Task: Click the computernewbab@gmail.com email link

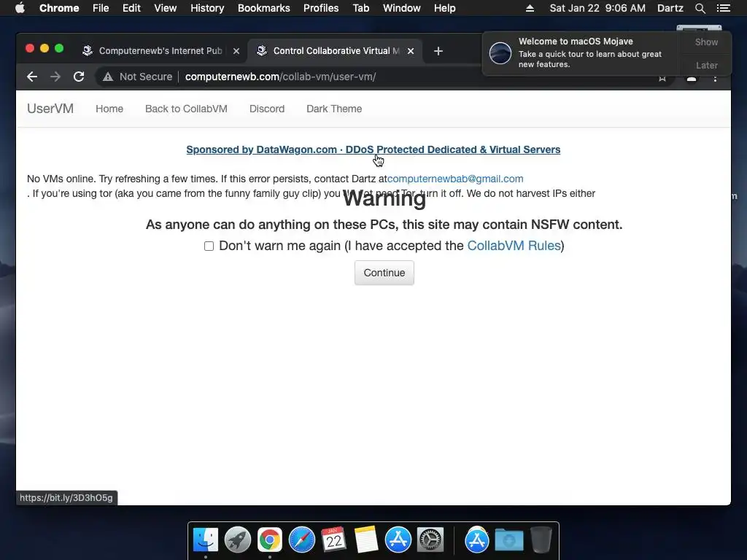Action: point(455,179)
